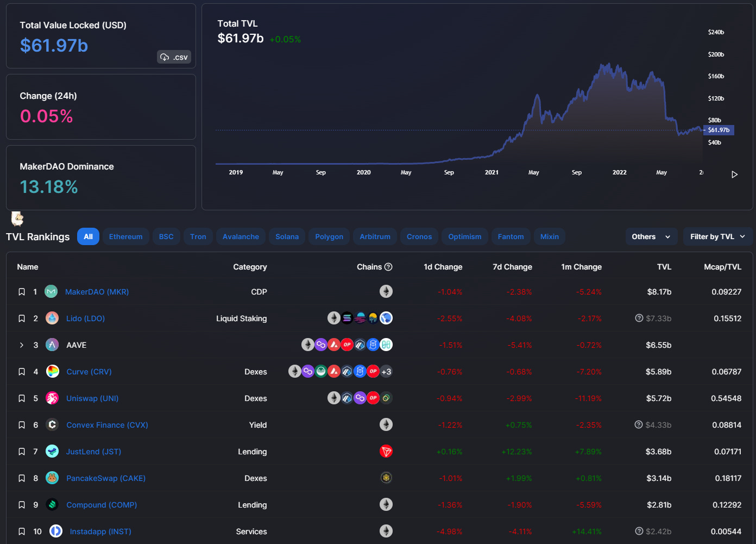Click the Uniswap unicorn logo icon
This screenshot has width=756, height=544.
tap(52, 398)
